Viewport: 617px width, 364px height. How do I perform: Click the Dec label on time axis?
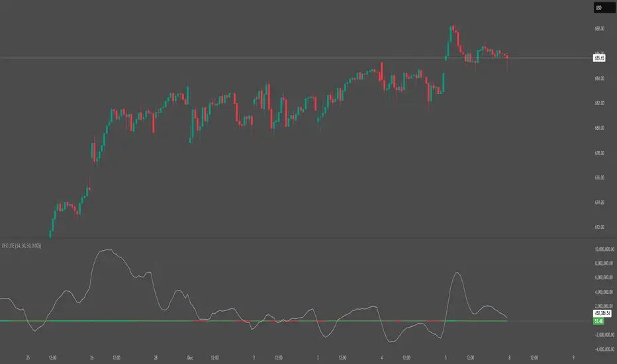(189, 357)
